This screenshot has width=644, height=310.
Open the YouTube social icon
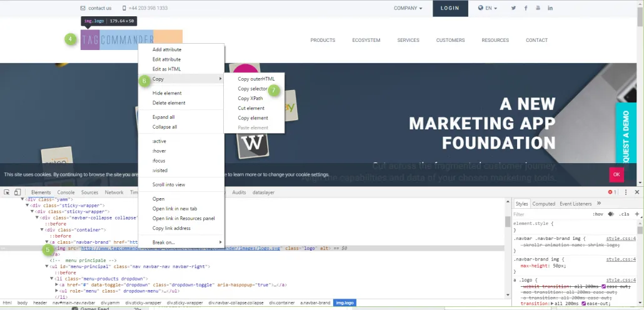click(x=538, y=8)
